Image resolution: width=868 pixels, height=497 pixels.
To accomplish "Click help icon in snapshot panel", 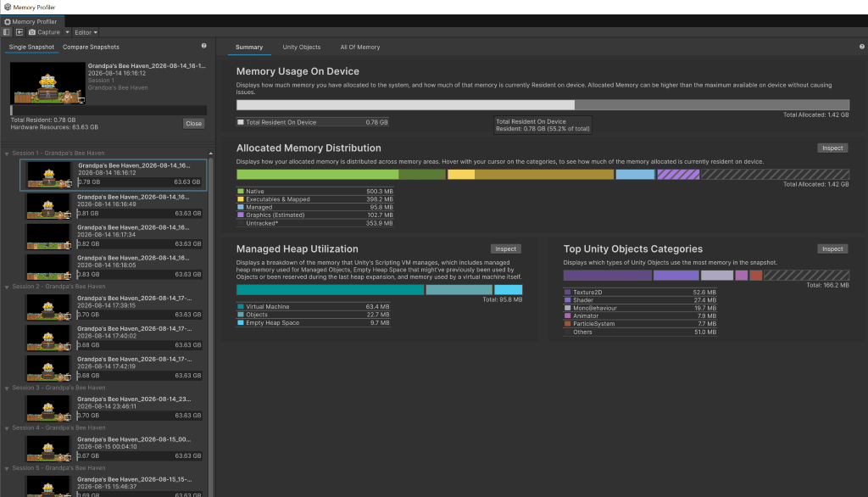I will pos(203,46).
